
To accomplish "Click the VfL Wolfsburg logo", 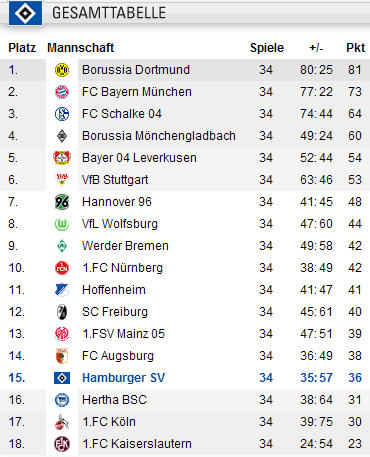I will (x=62, y=224).
